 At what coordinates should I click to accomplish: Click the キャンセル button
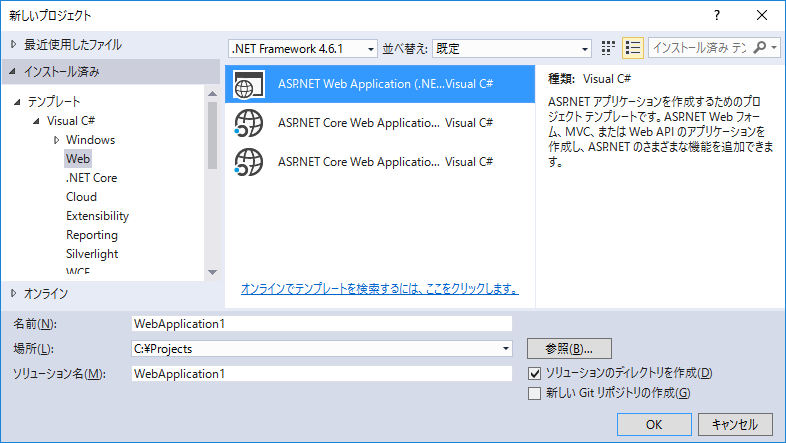[x=735, y=424]
